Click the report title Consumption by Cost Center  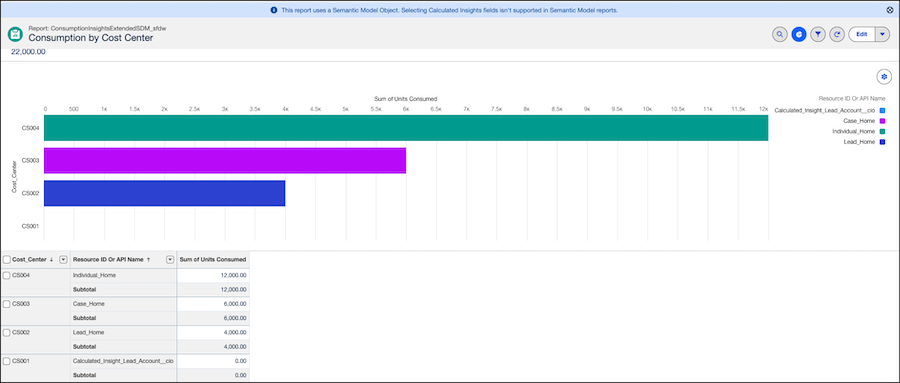tap(91, 38)
